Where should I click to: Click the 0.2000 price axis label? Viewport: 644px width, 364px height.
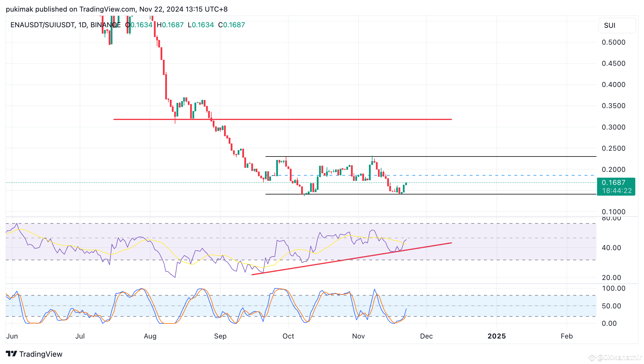coord(614,170)
